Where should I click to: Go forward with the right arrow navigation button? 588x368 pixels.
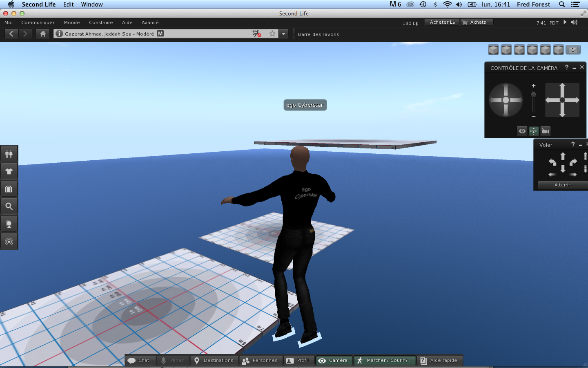(x=25, y=34)
